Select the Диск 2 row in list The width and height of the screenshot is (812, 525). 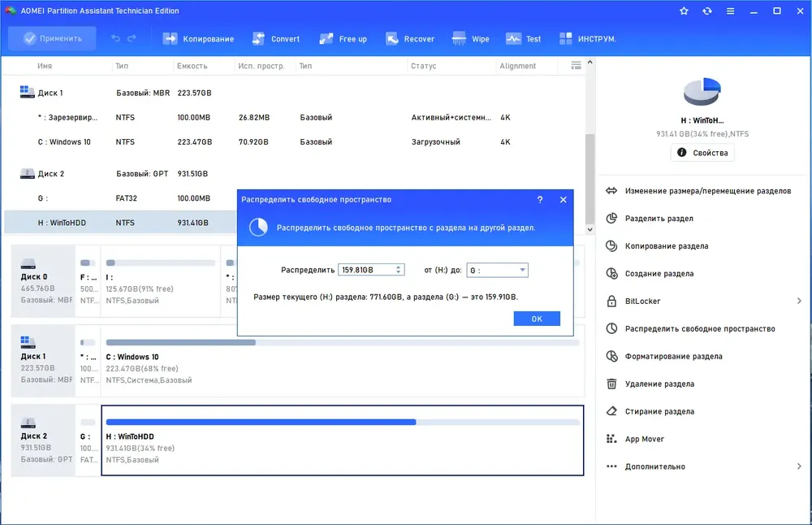(x=294, y=174)
